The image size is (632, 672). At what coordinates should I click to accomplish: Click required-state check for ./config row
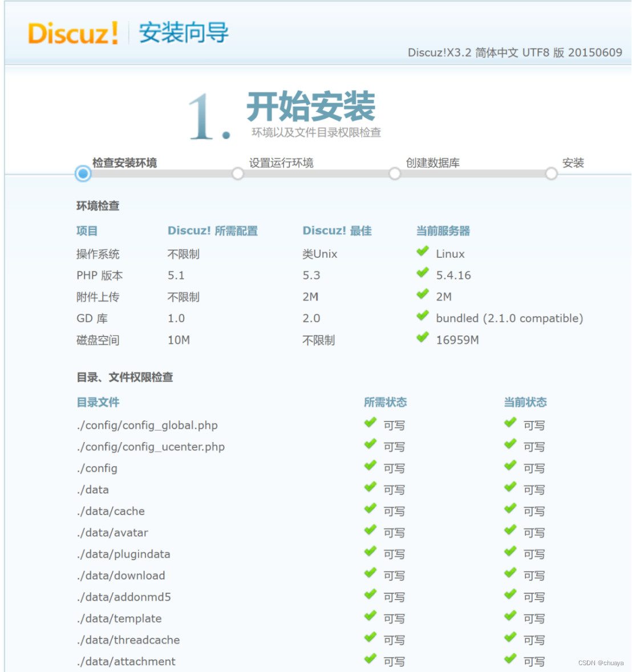pos(370,466)
